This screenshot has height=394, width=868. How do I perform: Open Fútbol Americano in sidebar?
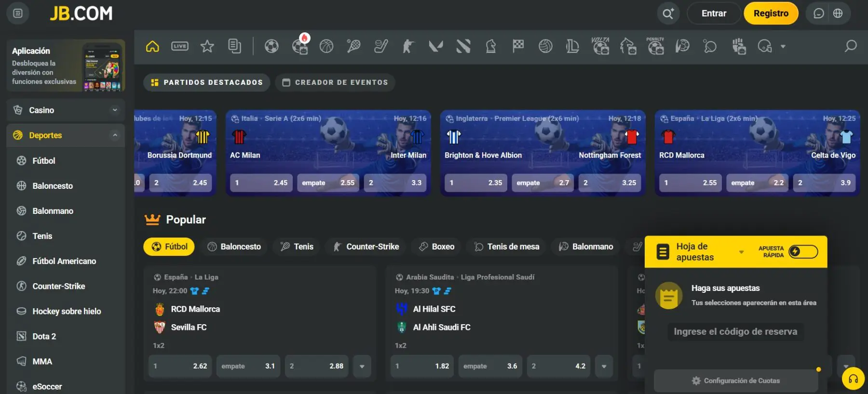(x=66, y=261)
